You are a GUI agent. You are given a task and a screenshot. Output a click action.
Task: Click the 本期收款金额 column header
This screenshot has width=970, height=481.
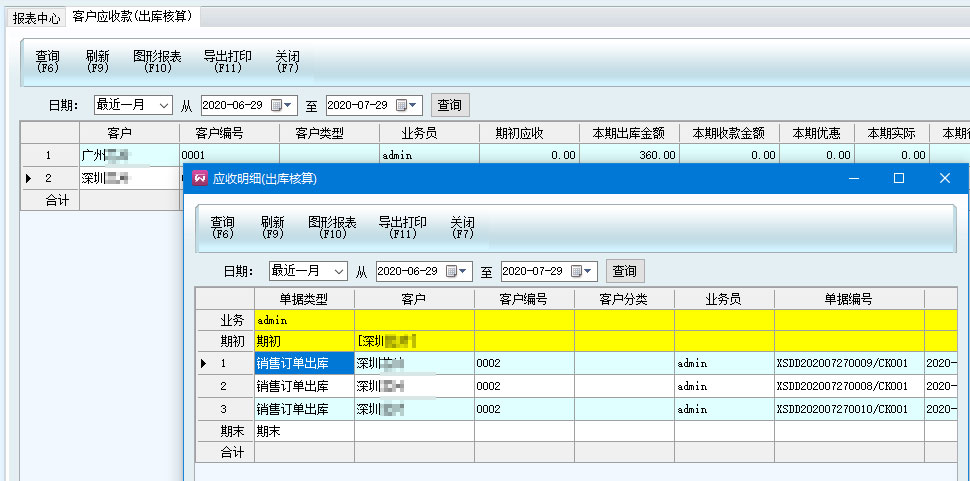pos(729,133)
